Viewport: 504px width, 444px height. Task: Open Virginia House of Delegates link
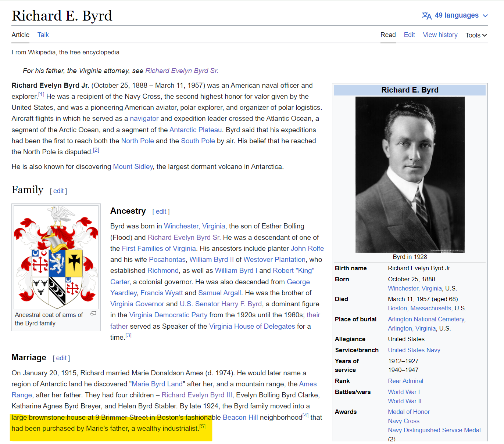tap(252, 326)
